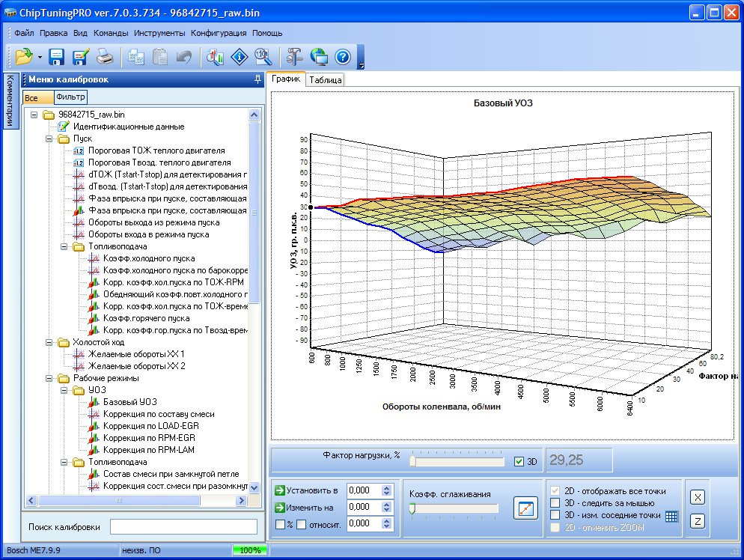This screenshot has height=560, width=744.
Task: Click the smoothing graph button
Action: 525,508
